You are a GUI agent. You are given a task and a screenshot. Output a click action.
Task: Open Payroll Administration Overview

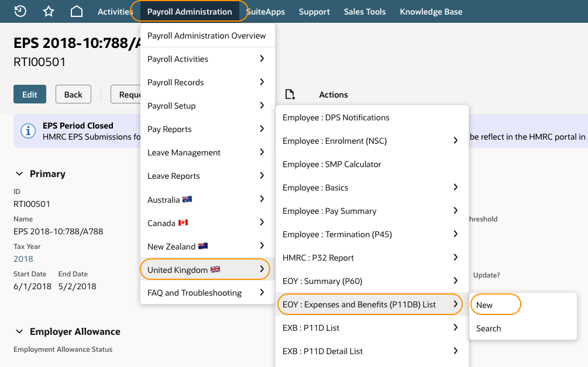tap(207, 36)
